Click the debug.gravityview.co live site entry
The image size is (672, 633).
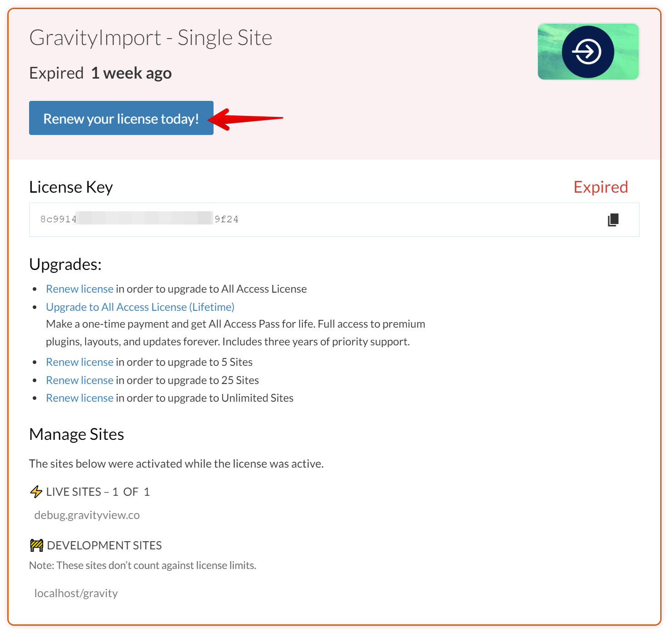pos(87,515)
